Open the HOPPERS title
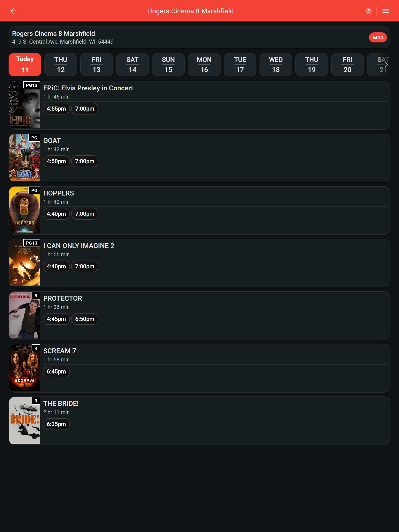The height and width of the screenshot is (532, 399). [x=58, y=193]
